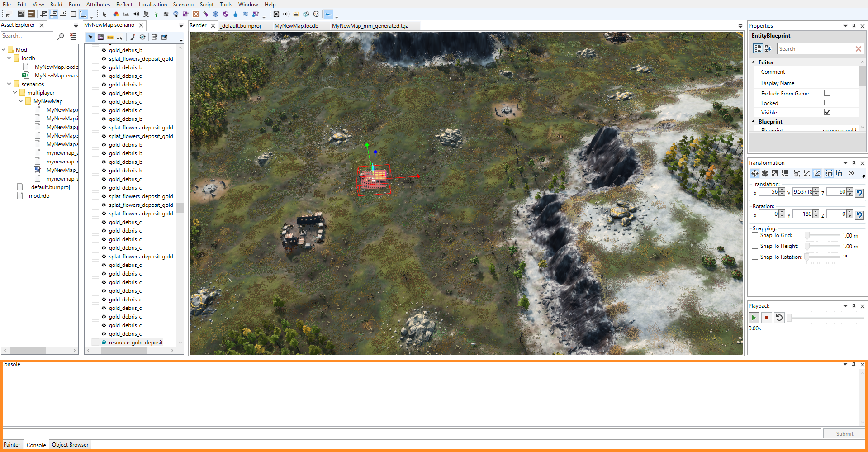Collapse the Blueprint property group
The image size is (868, 452).
tap(754, 121)
